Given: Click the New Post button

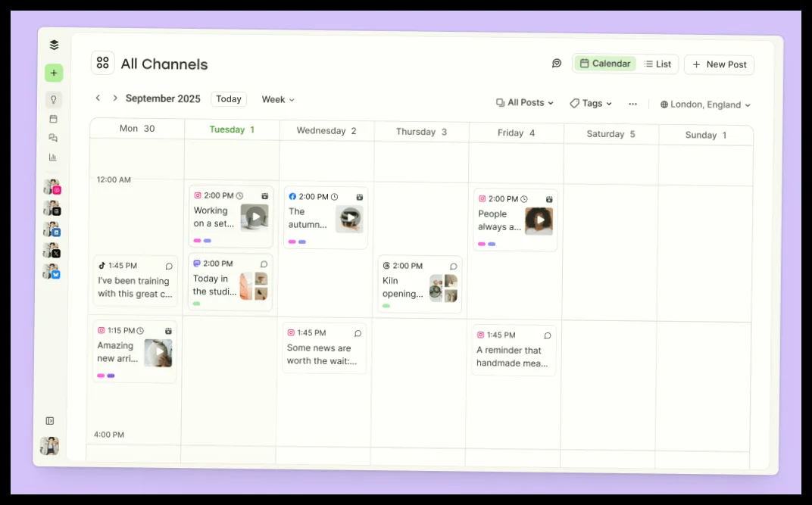Looking at the screenshot, I should (720, 64).
